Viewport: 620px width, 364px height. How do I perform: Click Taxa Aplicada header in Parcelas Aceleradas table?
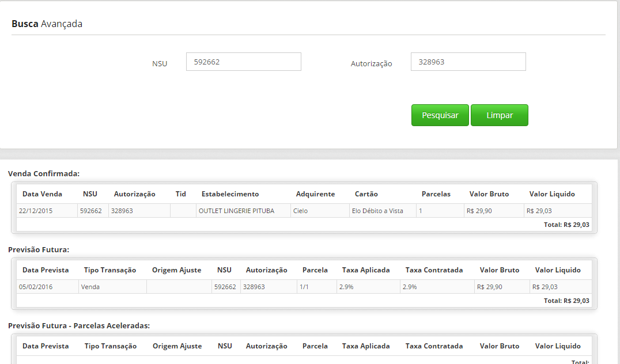(x=366, y=346)
